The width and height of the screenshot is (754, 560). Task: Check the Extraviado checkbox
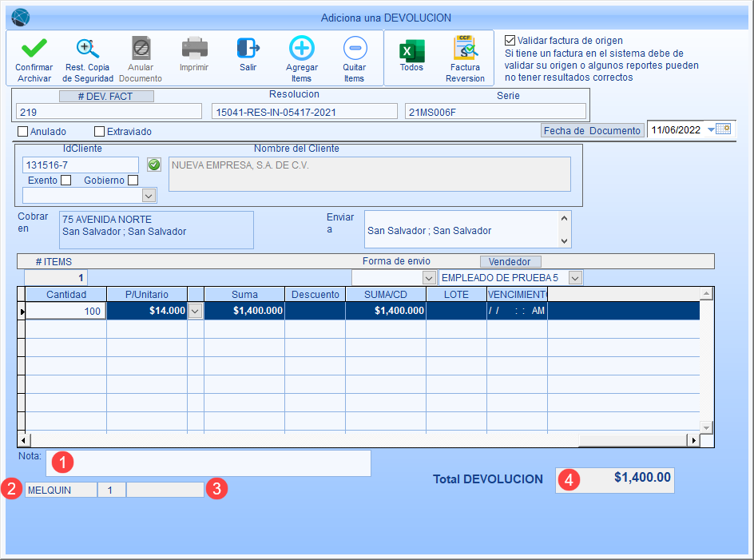[x=100, y=131]
